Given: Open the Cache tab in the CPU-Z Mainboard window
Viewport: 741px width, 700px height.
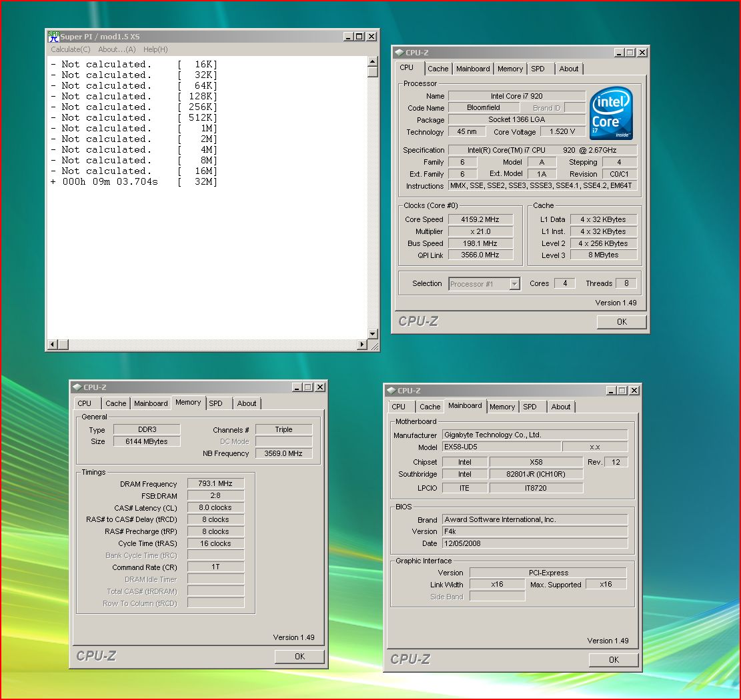Looking at the screenshot, I should point(430,407).
